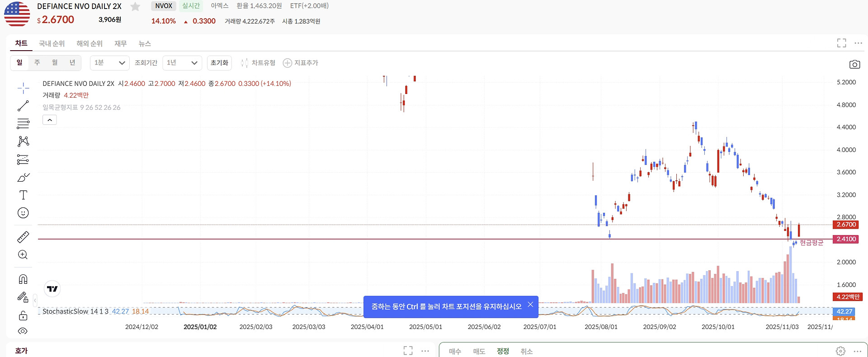The height and width of the screenshot is (357, 868).
Task: Expand the 호가 panel to fullscreen
Action: (408, 351)
